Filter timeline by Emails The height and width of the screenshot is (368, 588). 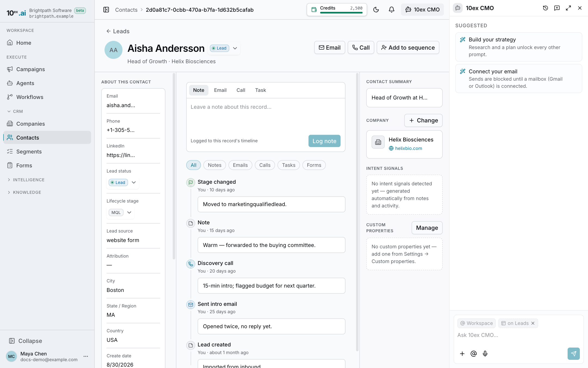[240, 165]
